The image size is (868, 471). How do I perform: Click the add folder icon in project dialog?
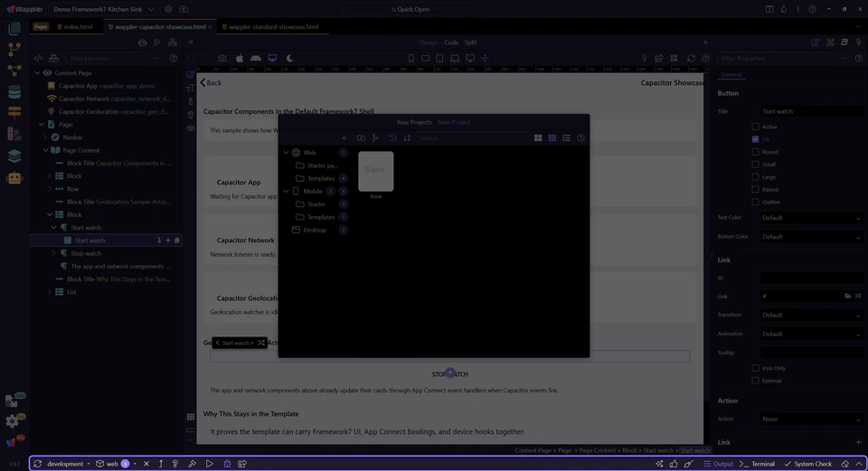coord(361,137)
